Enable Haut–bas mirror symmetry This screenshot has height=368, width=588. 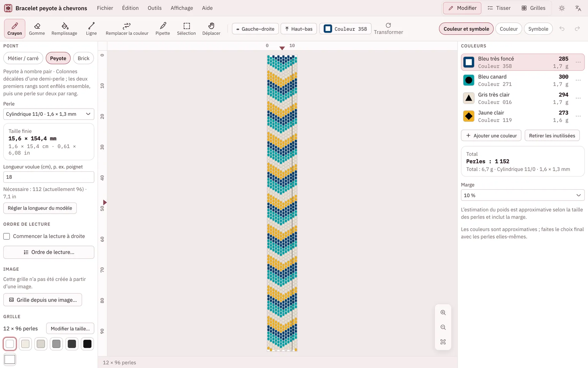coord(299,29)
